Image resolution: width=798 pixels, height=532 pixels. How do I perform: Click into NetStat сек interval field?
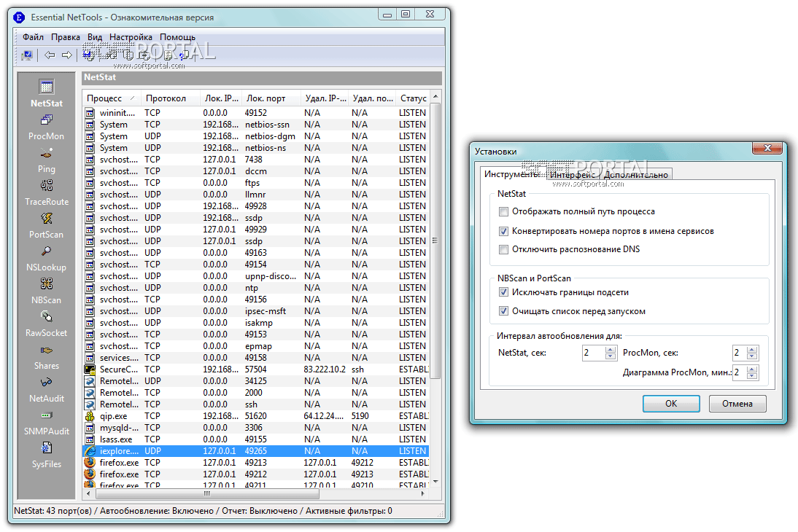click(x=594, y=353)
